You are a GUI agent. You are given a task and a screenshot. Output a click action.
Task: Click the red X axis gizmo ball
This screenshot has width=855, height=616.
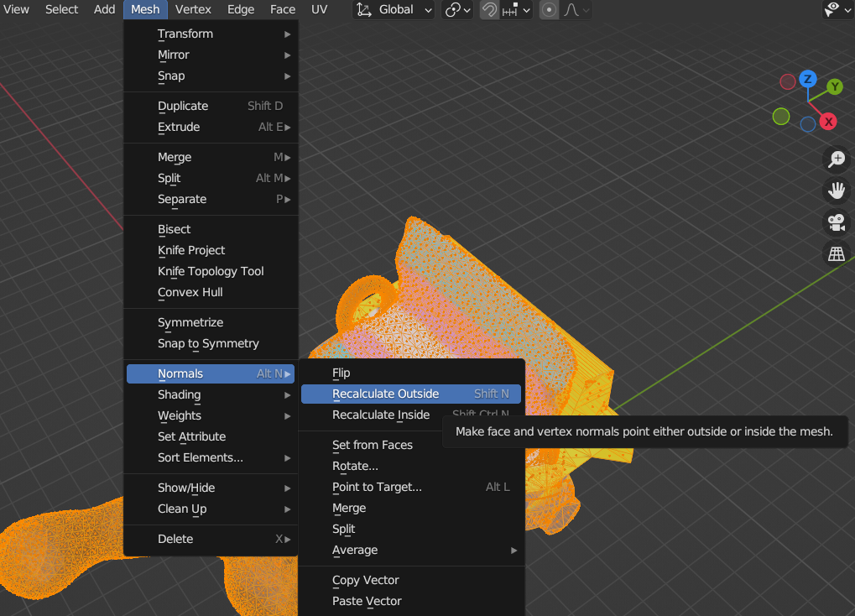828,122
